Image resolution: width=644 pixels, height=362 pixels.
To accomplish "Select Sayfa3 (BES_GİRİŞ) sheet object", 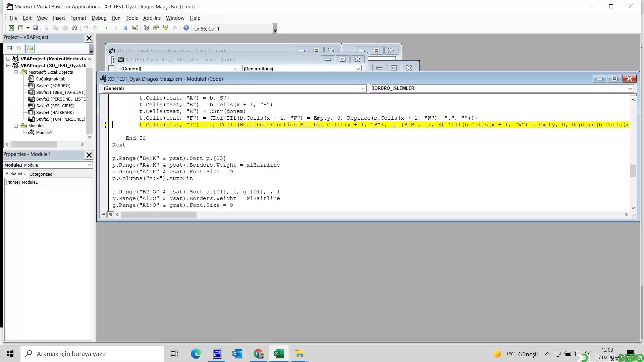I will pos(55,106).
